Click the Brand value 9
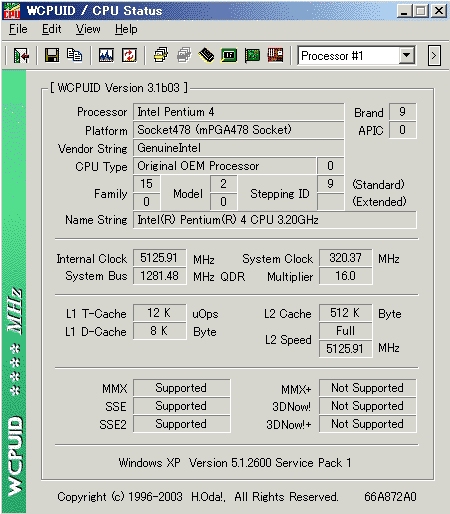This screenshot has height=514, width=450. pyautogui.click(x=402, y=112)
